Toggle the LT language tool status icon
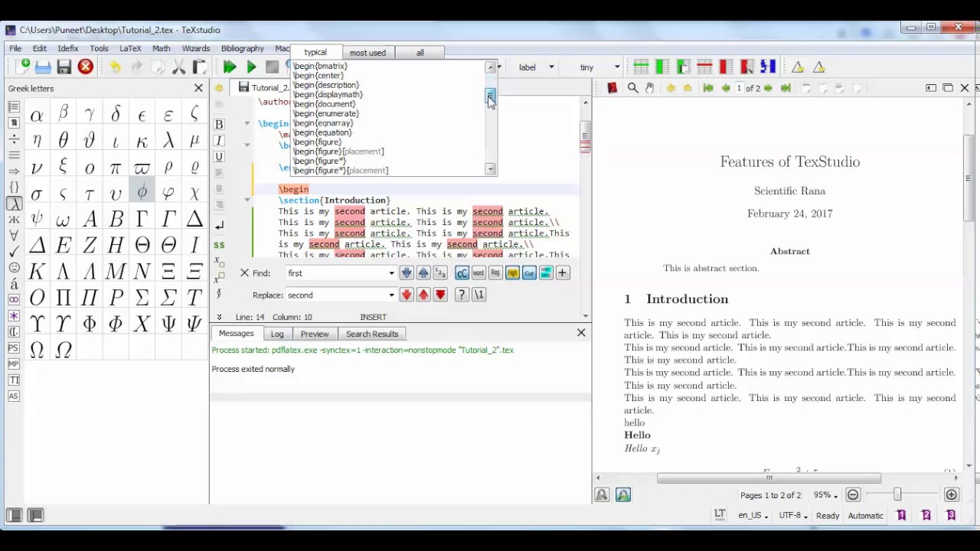 point(720,515)
